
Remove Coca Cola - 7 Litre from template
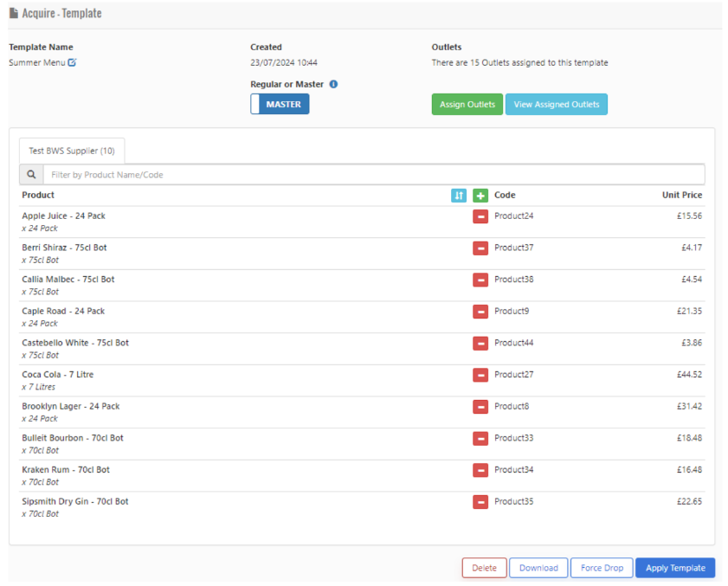pos(480,375)
